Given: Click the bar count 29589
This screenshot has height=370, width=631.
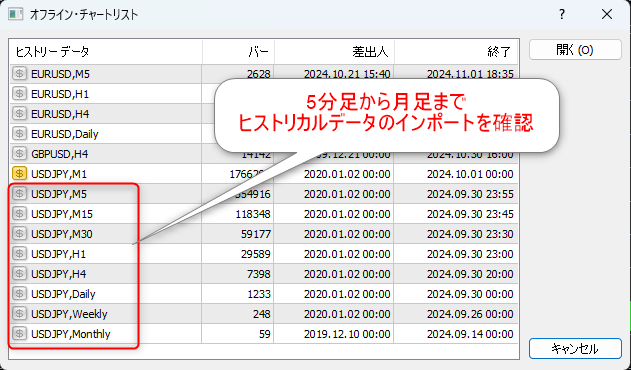Looking at the screenshot, I should pyautogui.click(x=256, y=254).
